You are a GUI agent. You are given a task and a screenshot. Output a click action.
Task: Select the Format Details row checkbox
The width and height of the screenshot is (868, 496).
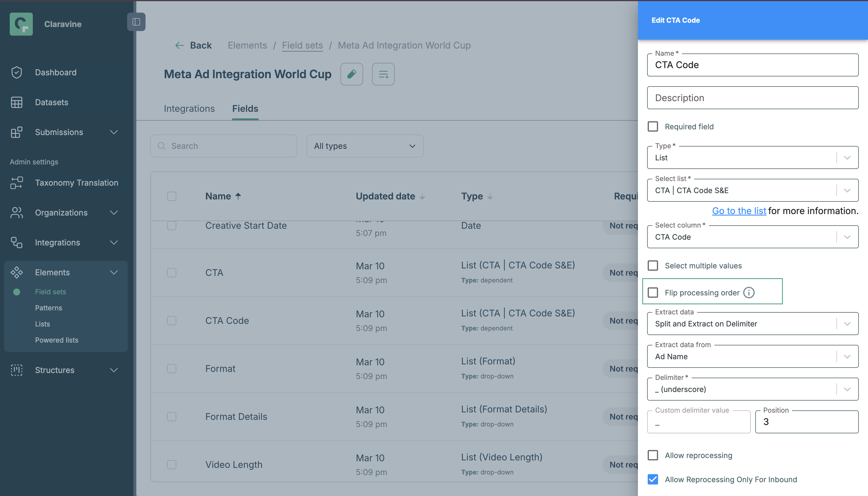pos(171,417)
